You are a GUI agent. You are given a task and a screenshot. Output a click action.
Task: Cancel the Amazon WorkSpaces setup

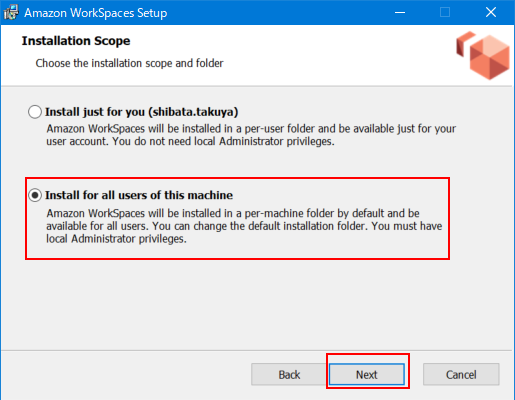coord(461,375)
